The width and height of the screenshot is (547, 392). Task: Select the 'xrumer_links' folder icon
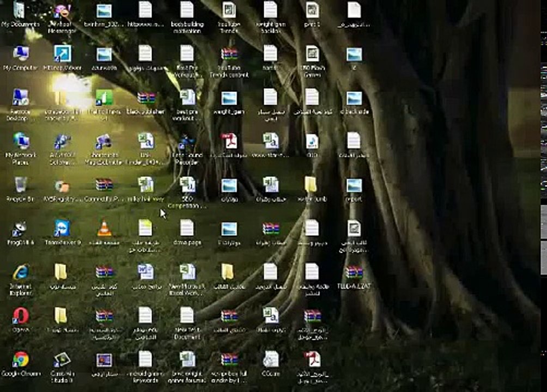point(311,185)
